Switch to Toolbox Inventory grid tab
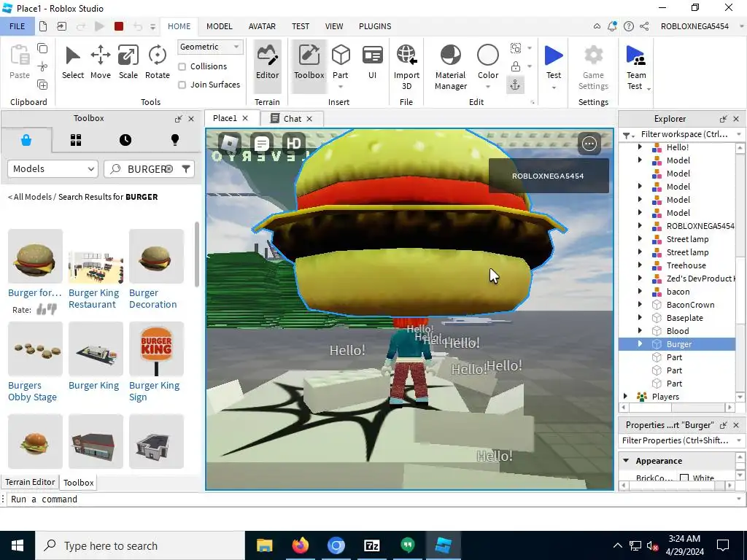Viewport: 747px width, 560px height. point(76,140)
